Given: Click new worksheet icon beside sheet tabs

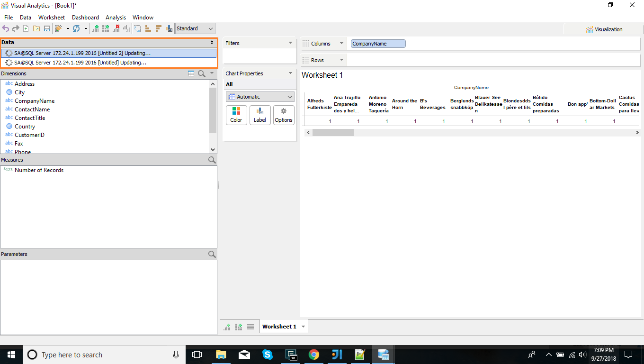Looking at the screenshot, I should coord(227,327).
